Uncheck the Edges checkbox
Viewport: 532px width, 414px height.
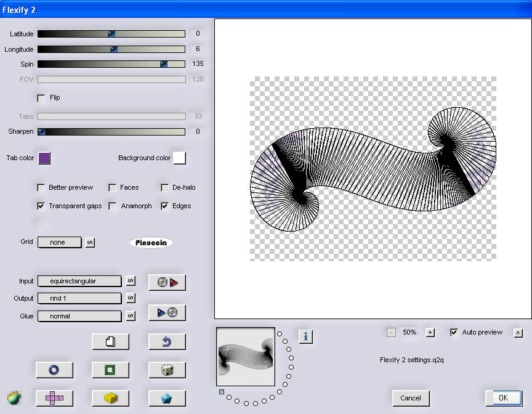[165, 206]
